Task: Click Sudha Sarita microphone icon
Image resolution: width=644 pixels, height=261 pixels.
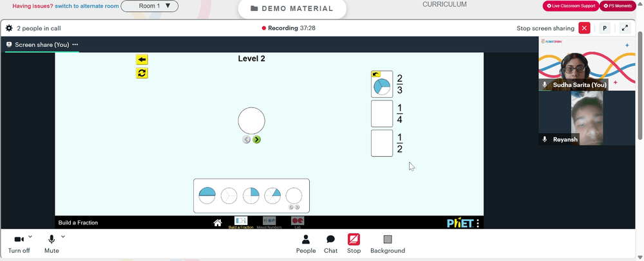Action: tap(545, 85)
